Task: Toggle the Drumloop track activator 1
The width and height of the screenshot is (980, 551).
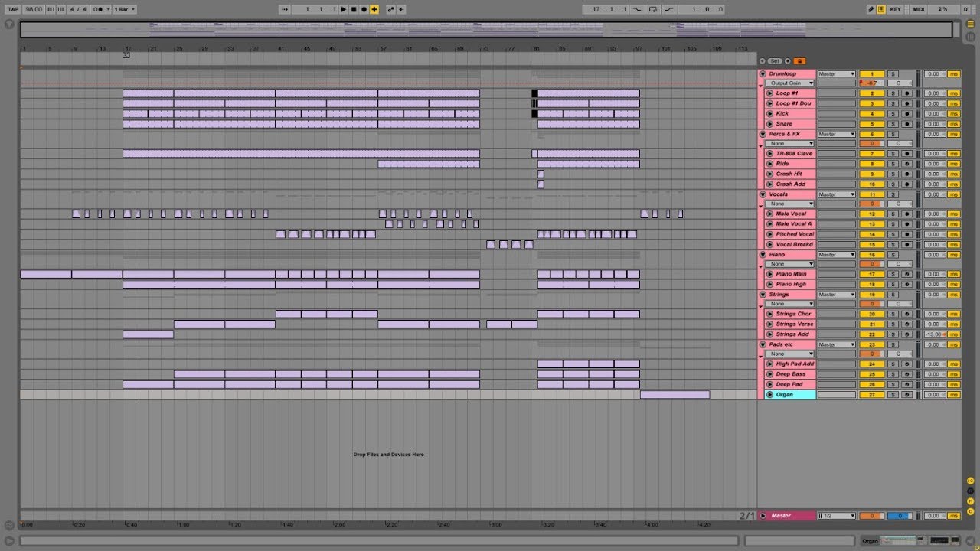Action: (872, 74)
